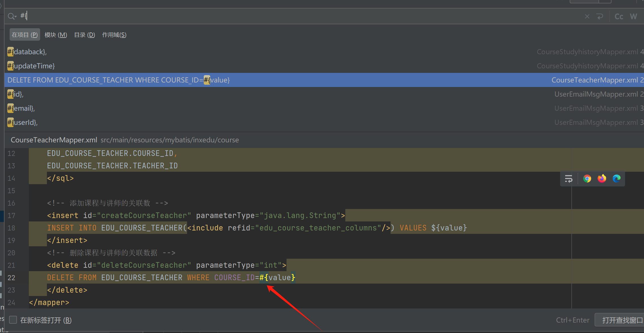Open preview in Edge browser
The image size is (644, 333).
[x=616, y=179]
